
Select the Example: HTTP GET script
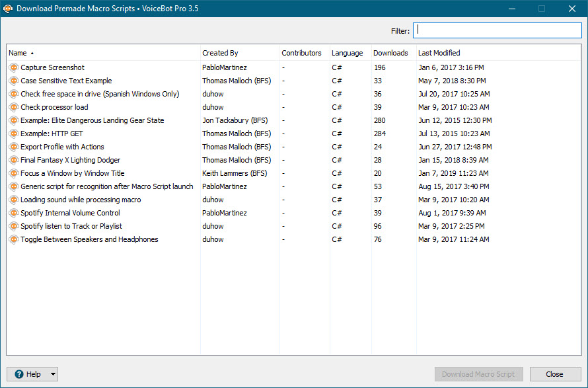[52, 134]
